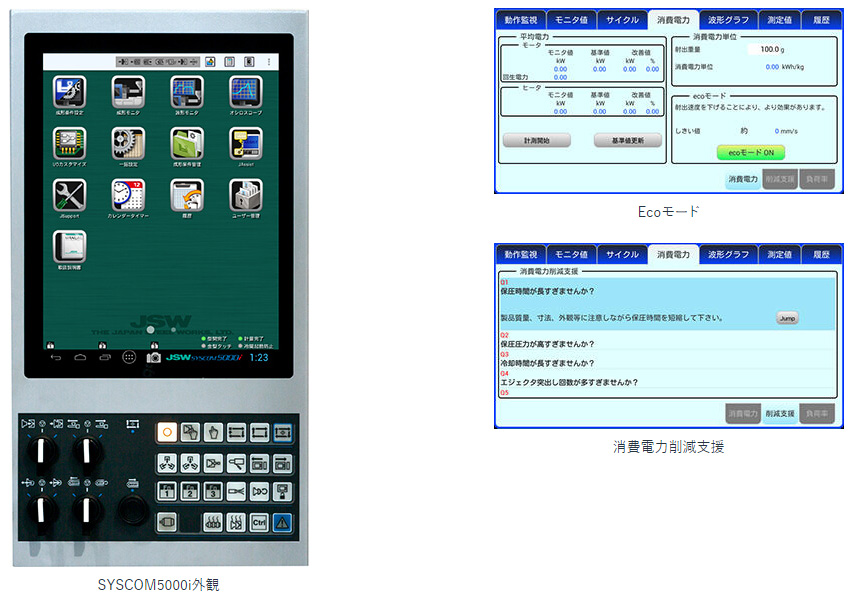Viewport: 860px width, 596px height.
Task: Open the JSupport wrench and screwdriver icon
Action: pyautogui.click(x=69, y=195)
